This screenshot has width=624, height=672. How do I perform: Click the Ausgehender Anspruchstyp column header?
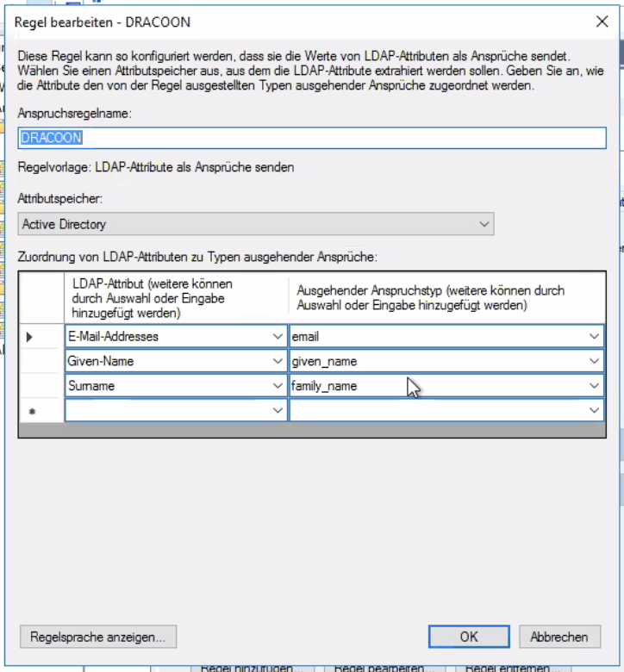446,298
